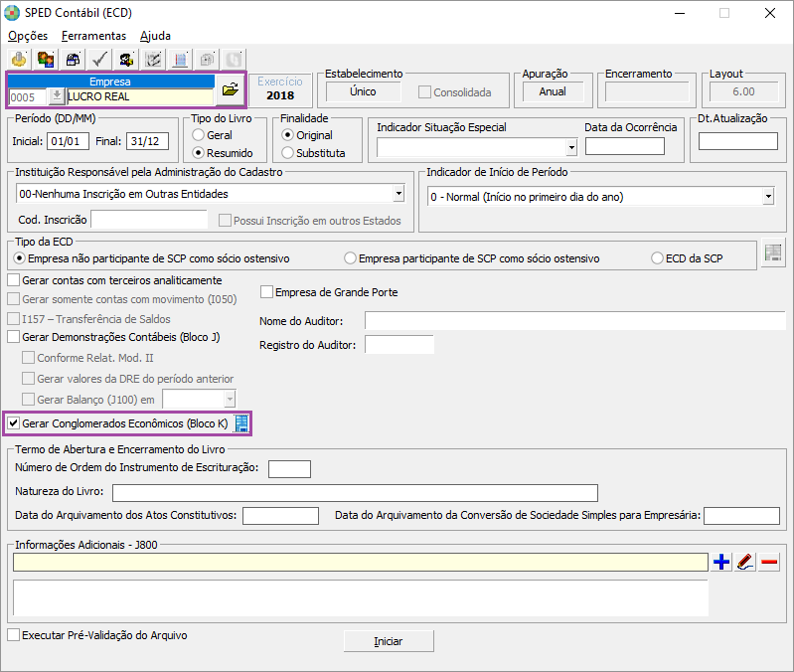Click the J800 information list area

[x=361, y=598]
